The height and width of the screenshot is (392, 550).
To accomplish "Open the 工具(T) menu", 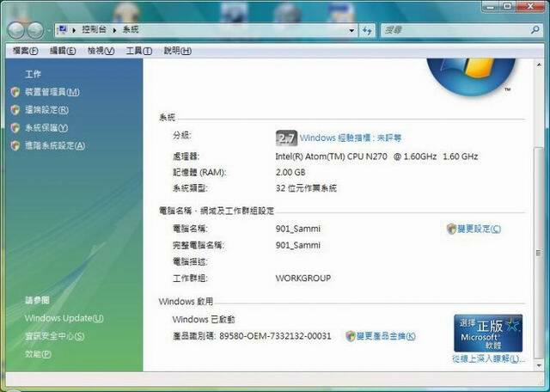I will (x=138, y=51).
